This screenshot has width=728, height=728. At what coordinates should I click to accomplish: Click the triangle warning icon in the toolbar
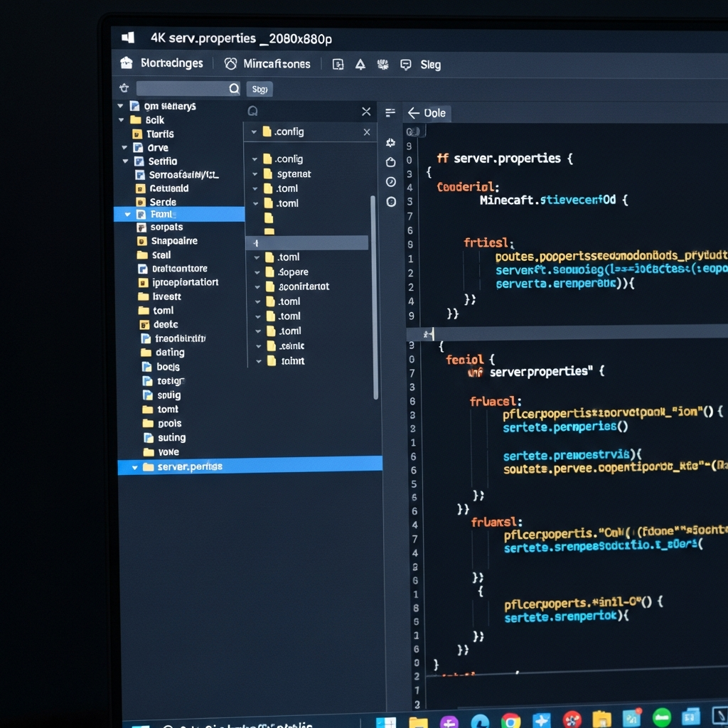[x=360, y=64]
